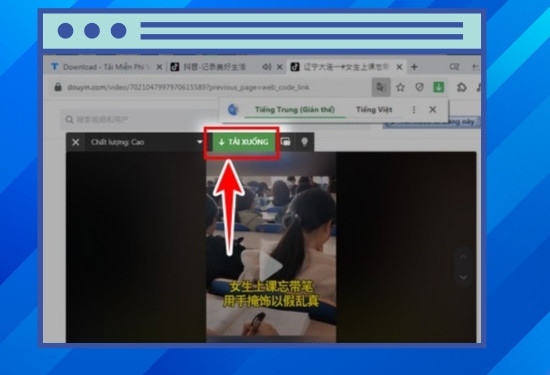Close the download bar with its X
Viewport: 550px width, 375px height.
pyautogui.click(x=75, y=142)
